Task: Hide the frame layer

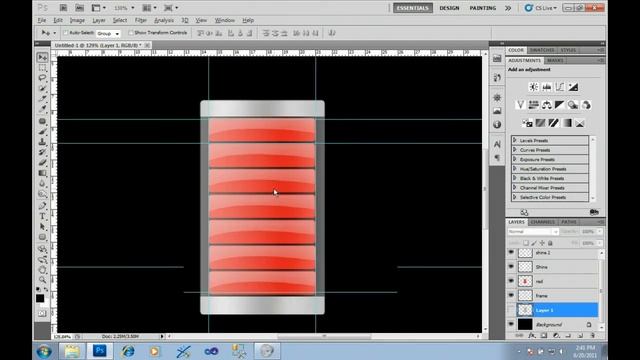Action: tap(511, 295)
